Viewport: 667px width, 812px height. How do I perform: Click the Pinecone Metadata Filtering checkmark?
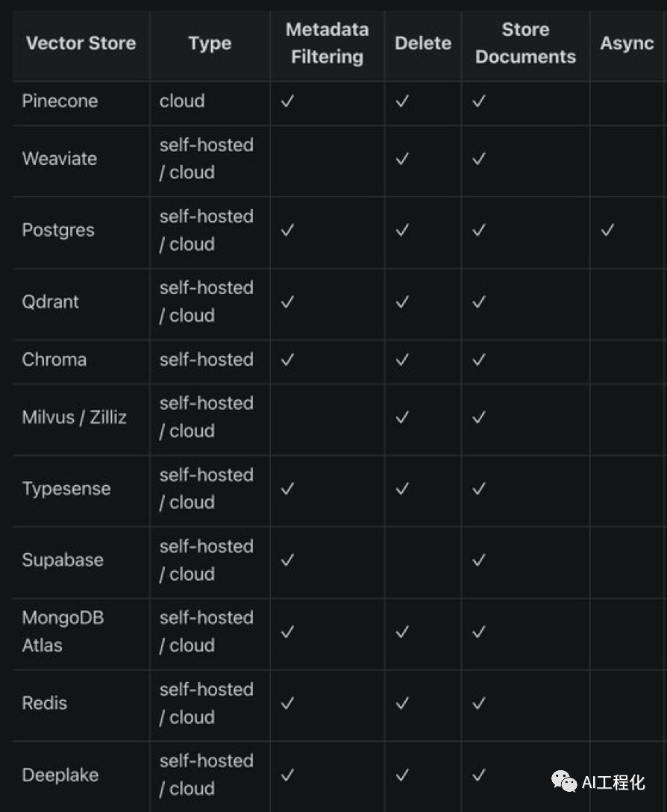click(287, 101)
